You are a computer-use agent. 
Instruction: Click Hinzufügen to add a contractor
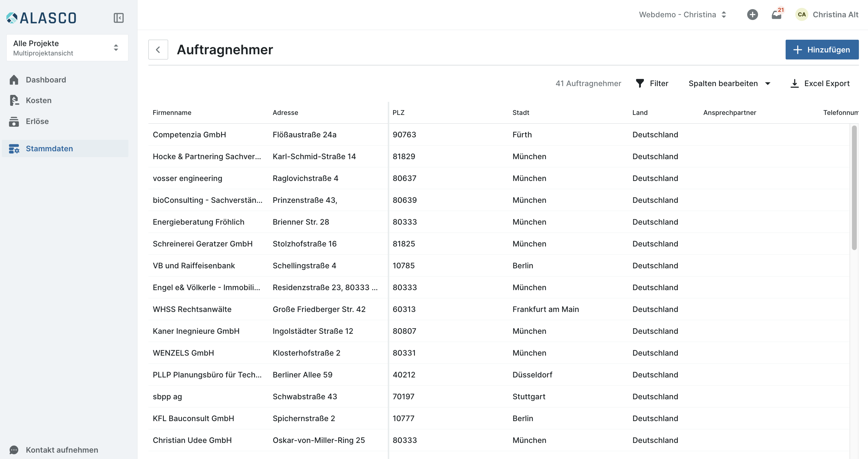(822, 50)
